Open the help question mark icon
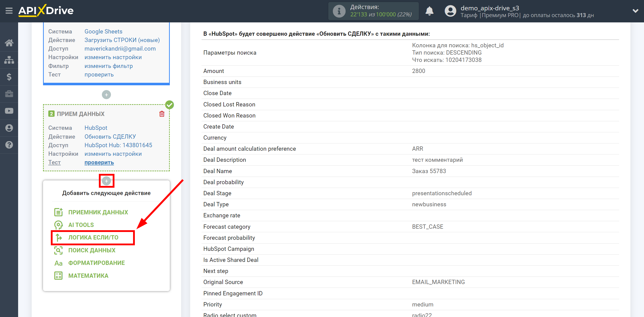 click(9, 145)
